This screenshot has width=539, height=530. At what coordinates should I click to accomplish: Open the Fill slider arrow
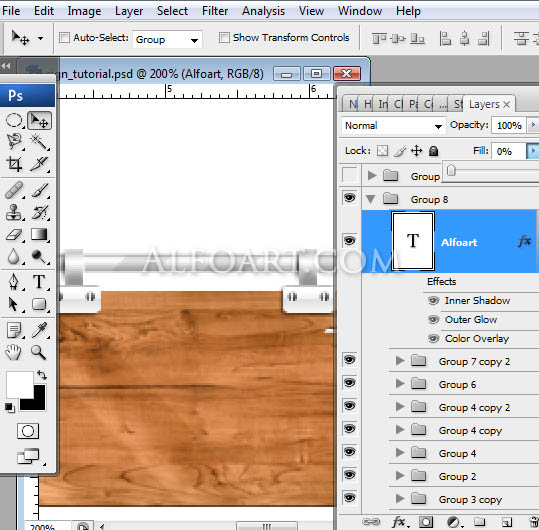[533, 151]
